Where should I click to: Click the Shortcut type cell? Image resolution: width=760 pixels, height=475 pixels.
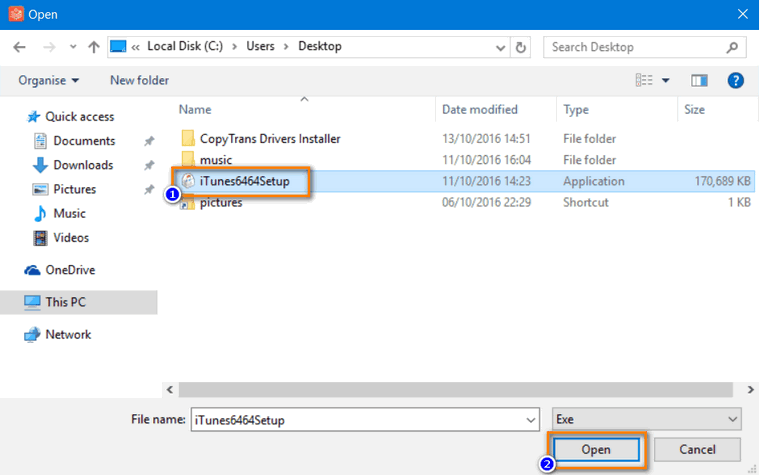(x=586, y=203)
